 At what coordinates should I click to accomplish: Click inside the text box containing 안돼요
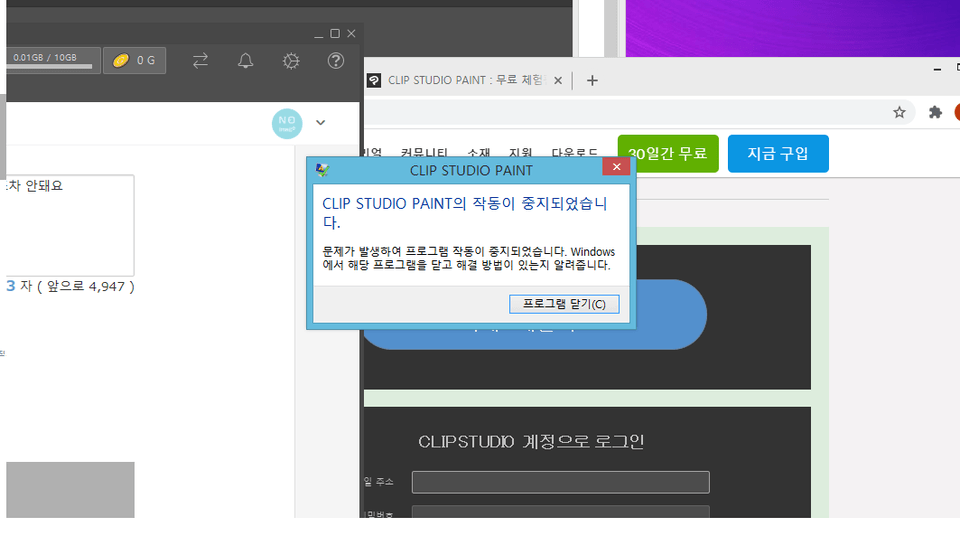tap(70, 225)
